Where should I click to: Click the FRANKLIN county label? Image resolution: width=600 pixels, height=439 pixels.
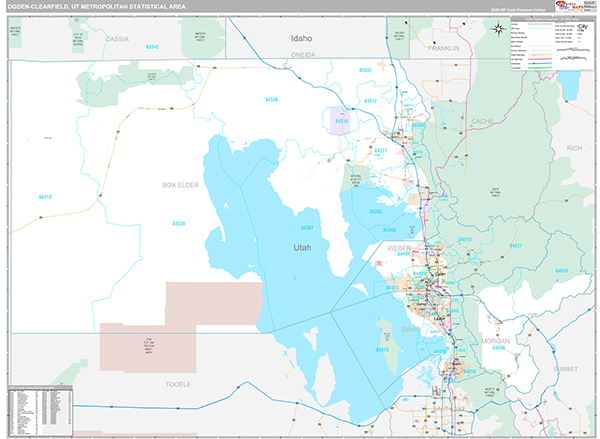[x=441, y=47]
